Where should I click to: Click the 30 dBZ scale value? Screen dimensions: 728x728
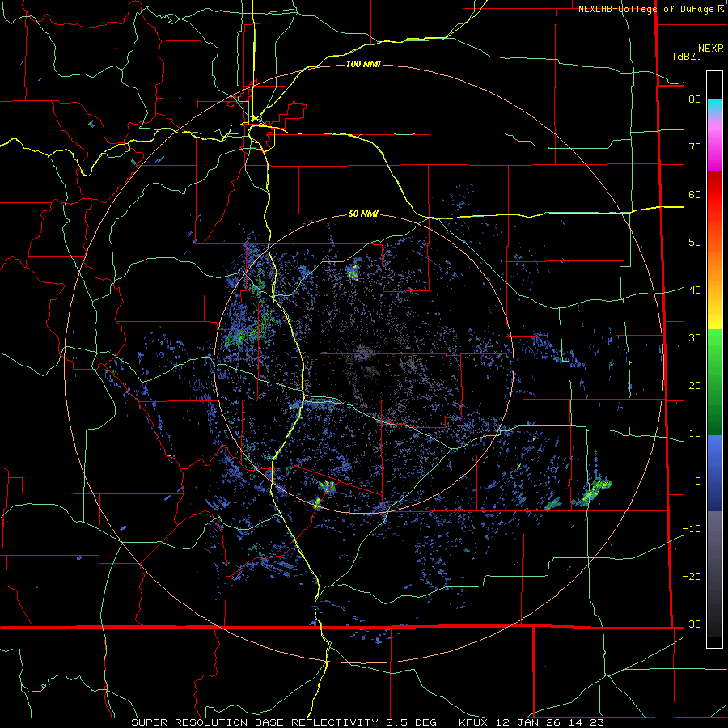[695, 338]
